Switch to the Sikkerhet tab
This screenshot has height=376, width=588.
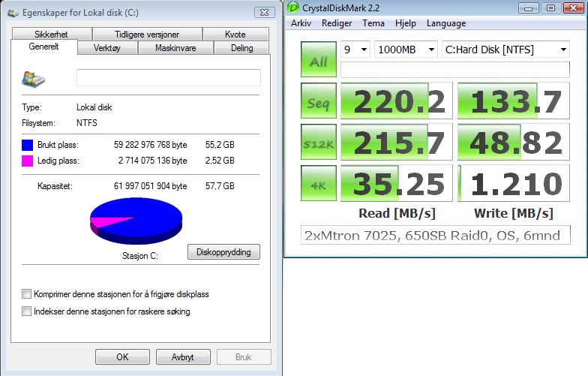click(52, 35)
